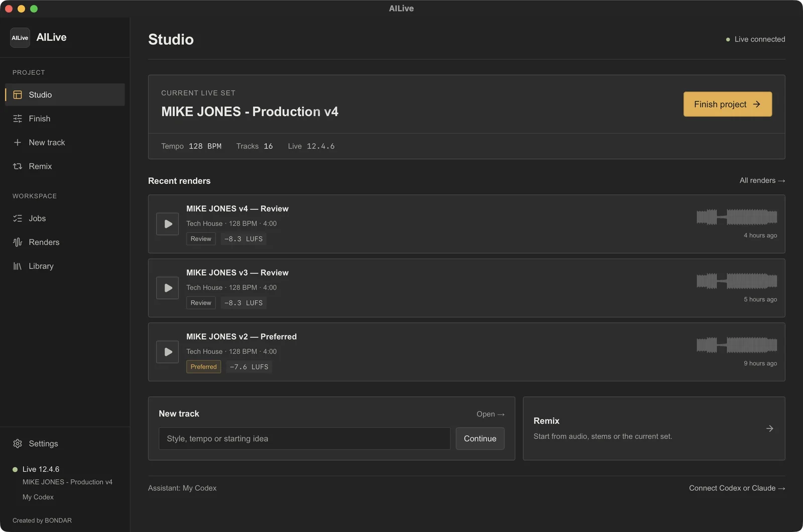Image resolution: width=803 pixels, height=532 pixels.
Task: Click the green macOS zoom window button
Action: coord(34,9)
